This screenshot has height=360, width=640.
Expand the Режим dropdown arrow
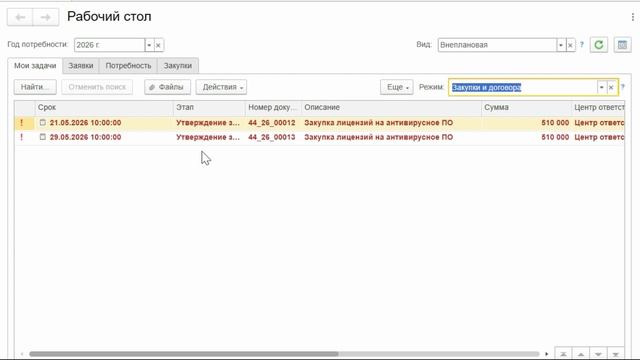click(x=601, y=87)
